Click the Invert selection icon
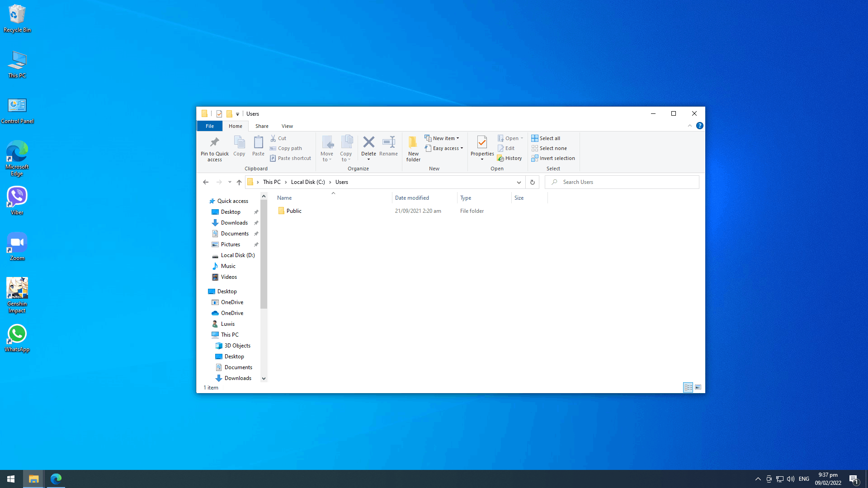Image resolution: width=868 pixels, height=488 pixels. click(535, 158)
